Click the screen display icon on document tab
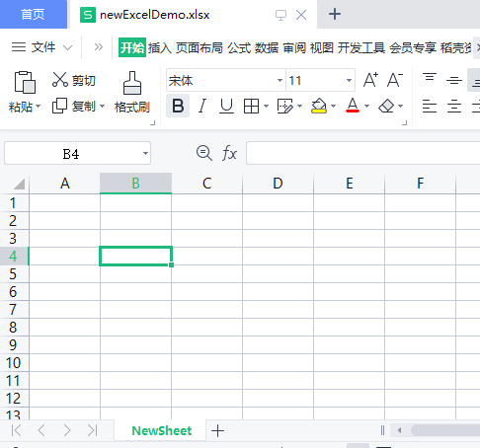This screenshot has height=448, width=480. click(x=280, y=15)
